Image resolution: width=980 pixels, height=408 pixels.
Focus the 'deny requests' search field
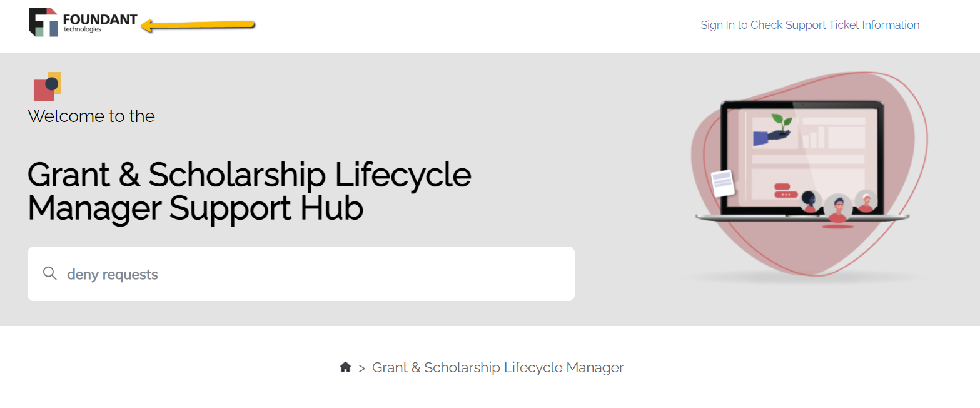click(x=301, y=273)
